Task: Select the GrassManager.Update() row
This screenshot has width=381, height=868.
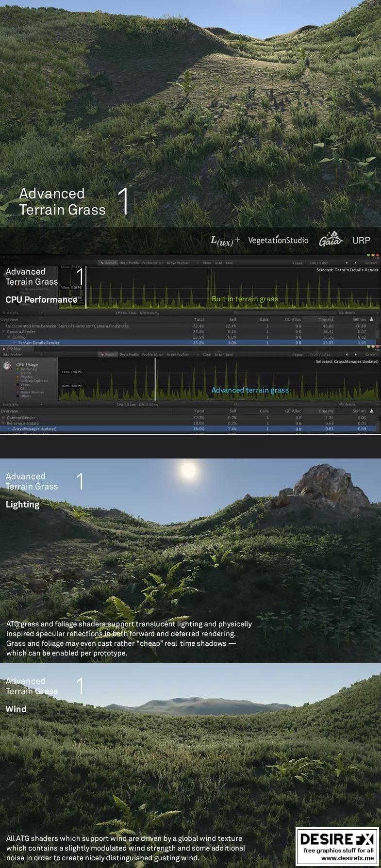Action: coord(188,429)
